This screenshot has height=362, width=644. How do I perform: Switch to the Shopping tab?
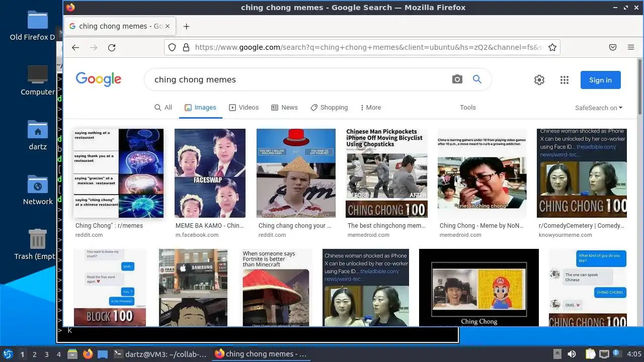tap(329, 108)
